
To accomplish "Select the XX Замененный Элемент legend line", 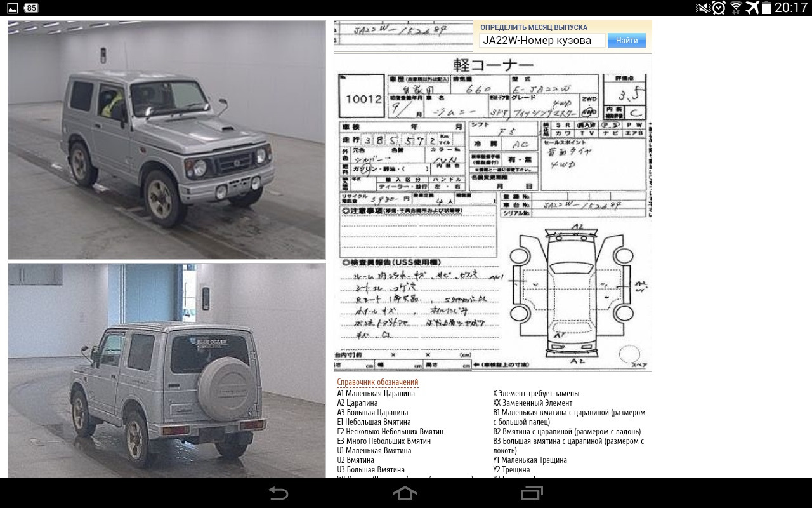I will [533, 403].
